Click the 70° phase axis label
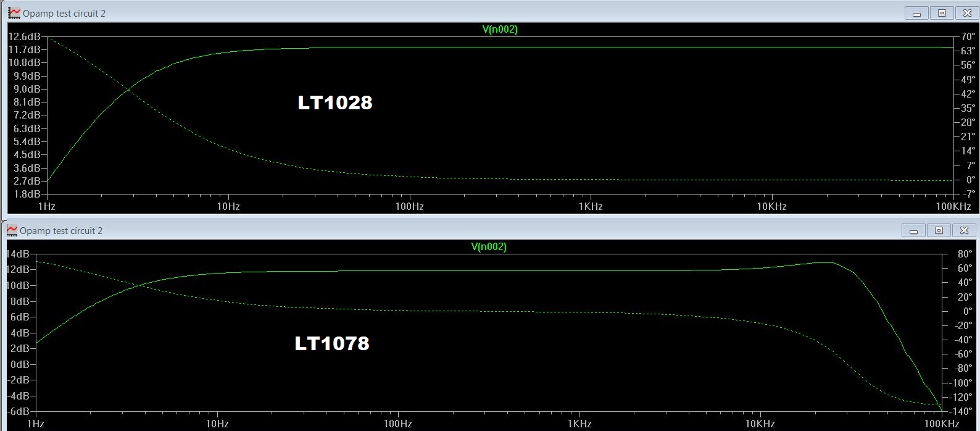 click(x=968, y=36)
